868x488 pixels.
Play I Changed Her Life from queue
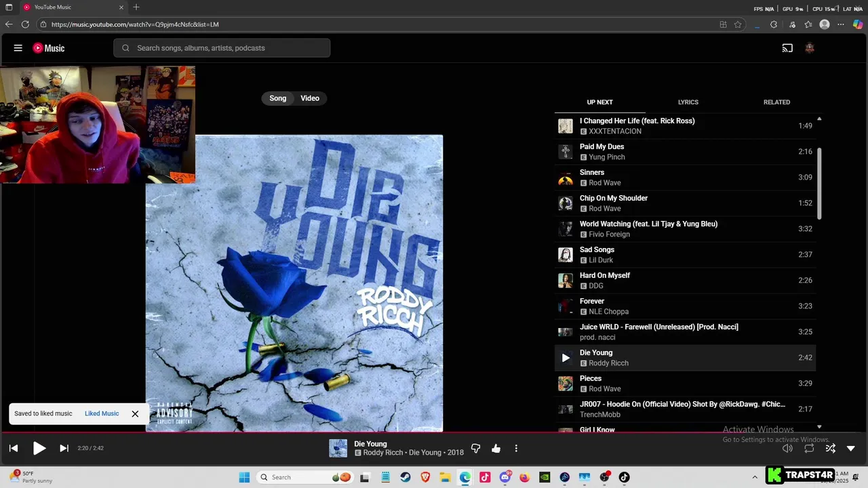pyautogui.click(x=685, y=126)
